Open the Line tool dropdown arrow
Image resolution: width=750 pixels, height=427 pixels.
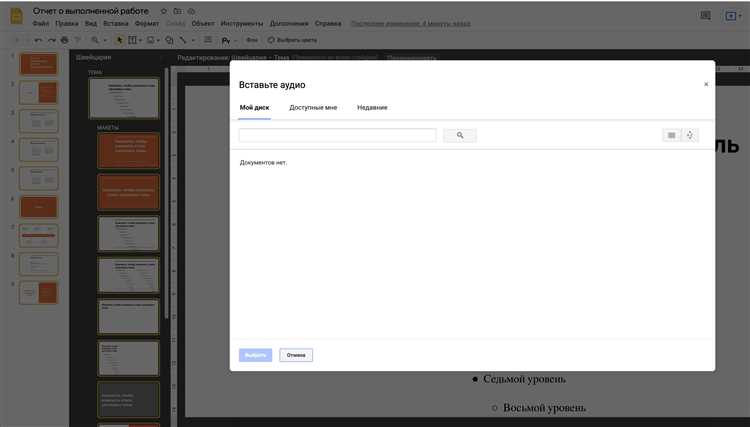(x=193, y=41)
